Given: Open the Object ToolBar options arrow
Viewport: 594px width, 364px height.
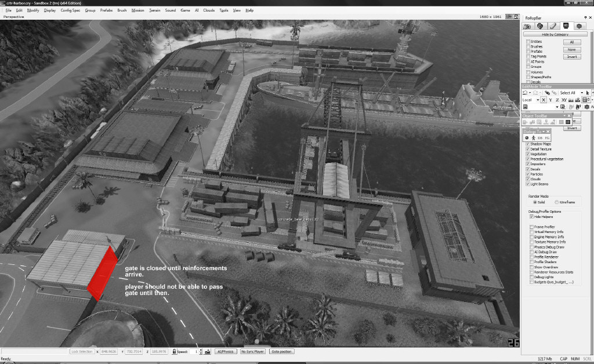Looking at the screenshot, I should click(x=564, y=116).
